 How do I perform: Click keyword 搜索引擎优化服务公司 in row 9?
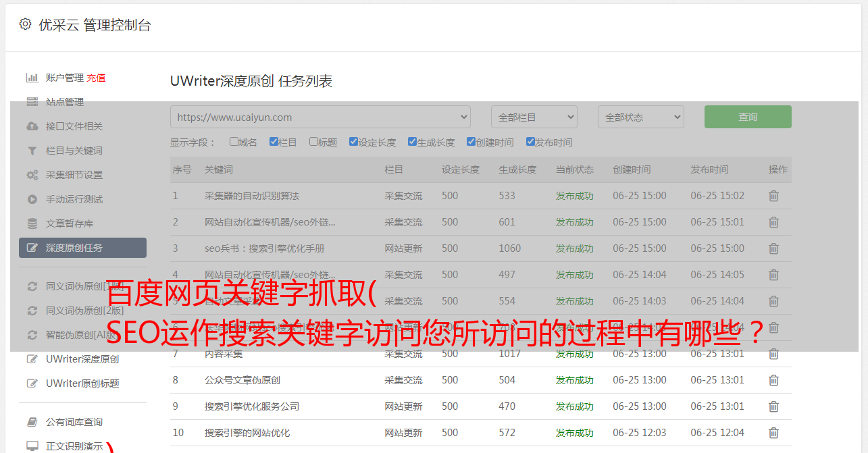coord(252,406)
